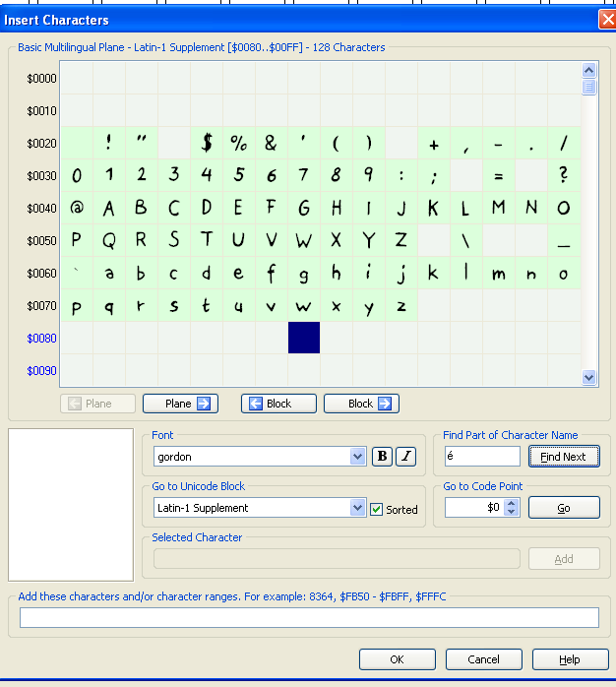Cancel the Insert Characters dialog
The width and height of the screenshot is (616, 687).
484,659
